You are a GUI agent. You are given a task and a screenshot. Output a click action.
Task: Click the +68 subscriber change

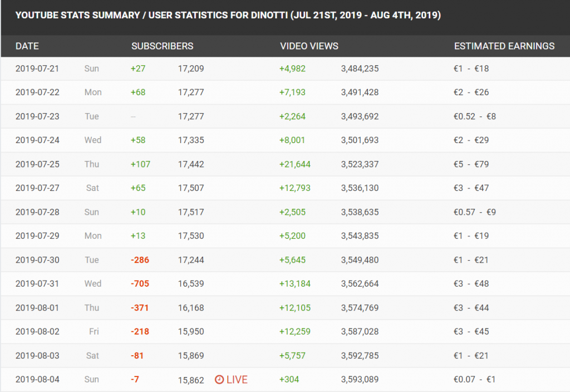click(138, 92)
